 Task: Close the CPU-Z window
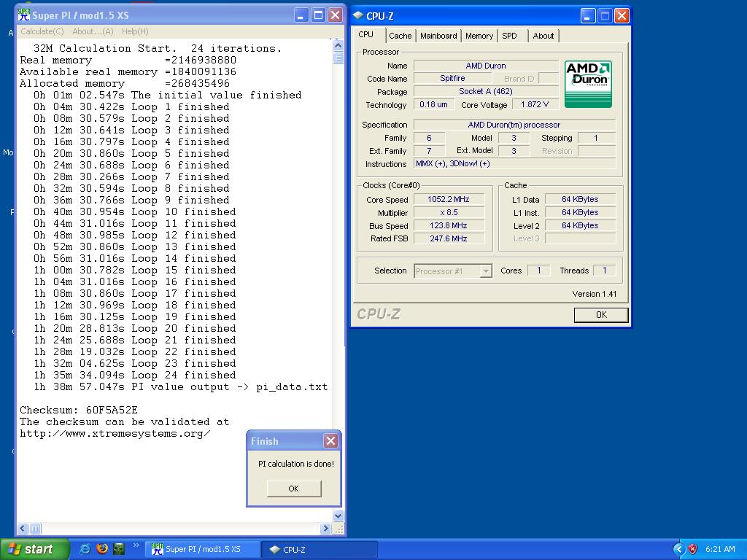coord(622,16)
